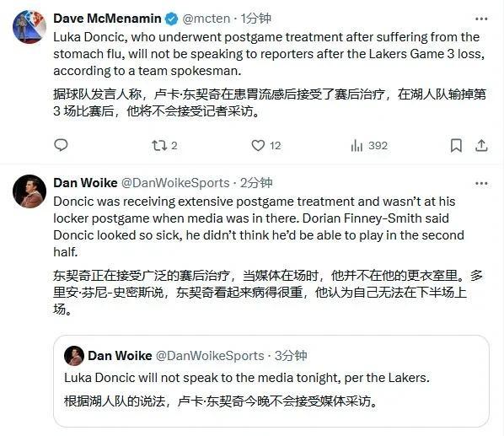Screen dimensions: 504x436
Task: Open more options on Dan Woike's tweet
Action: [x=481, y=184]
